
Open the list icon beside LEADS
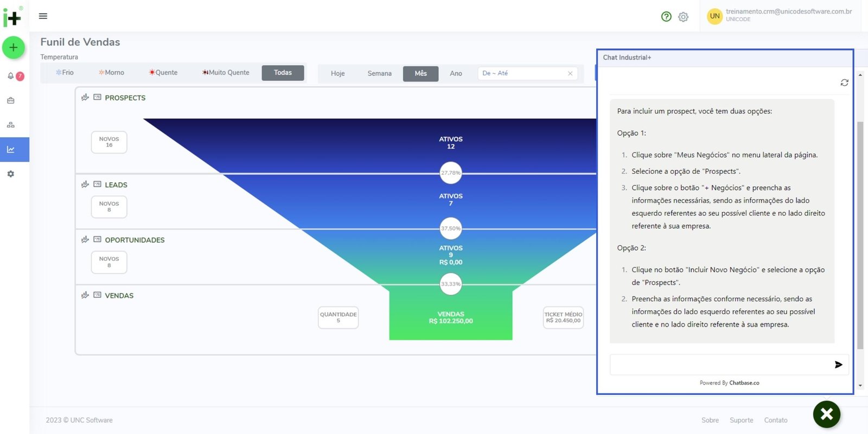[x=97, y=184]
